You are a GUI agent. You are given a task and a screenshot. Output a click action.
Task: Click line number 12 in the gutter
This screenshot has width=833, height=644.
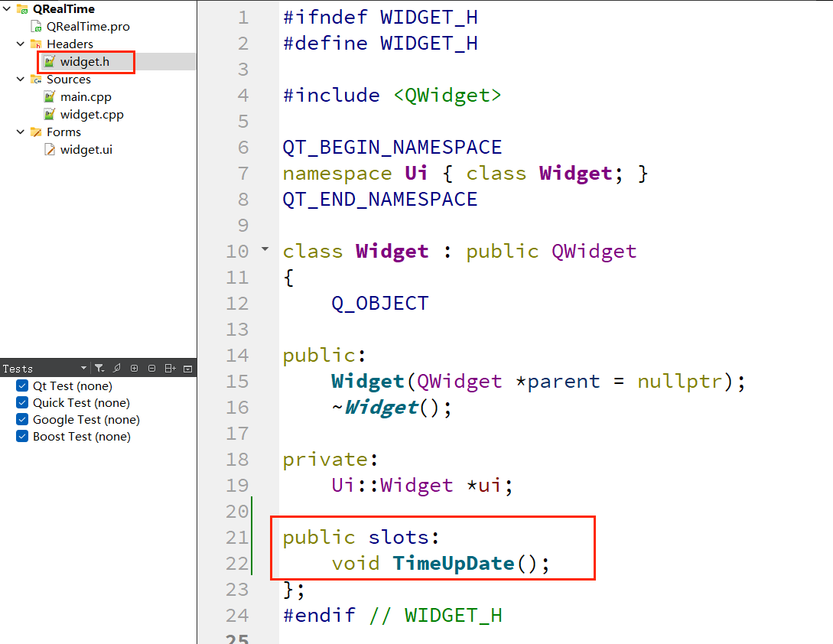237,304
